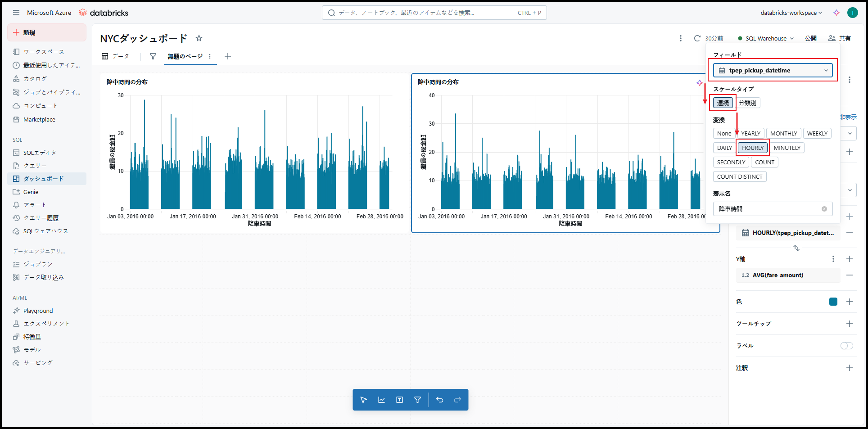Click the refresh dashboard icon
Screen dimensions: 868x429
click(x=697, y=38)
